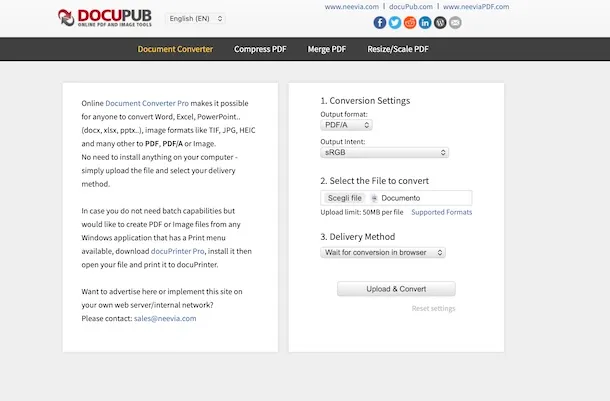This screenshot has width=610, height=401.
Task: Share via email envelope icon
Action: [455, 23]
